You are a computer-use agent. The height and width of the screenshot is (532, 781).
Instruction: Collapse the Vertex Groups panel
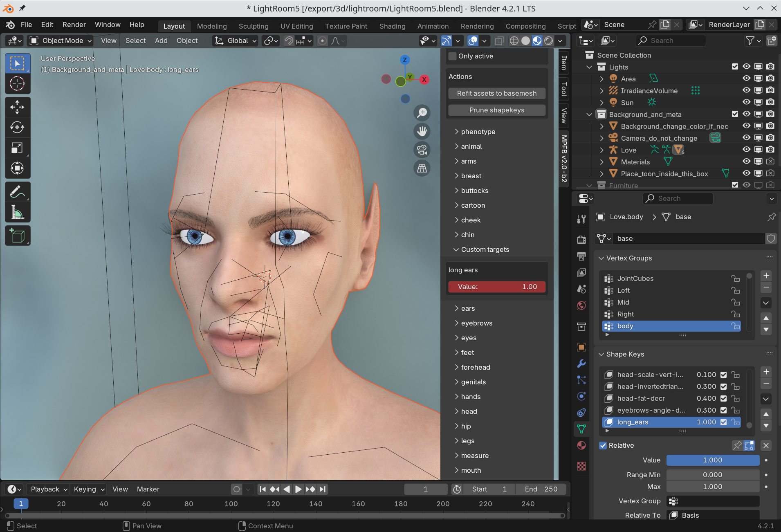pyautogui.click(x=601, y=258)
